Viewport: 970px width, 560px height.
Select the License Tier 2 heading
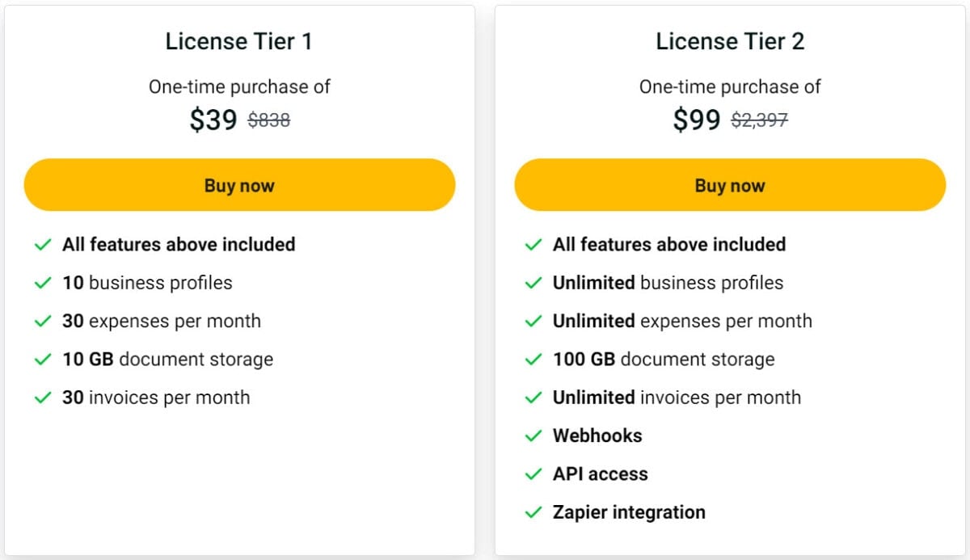[x=729, y=41]
